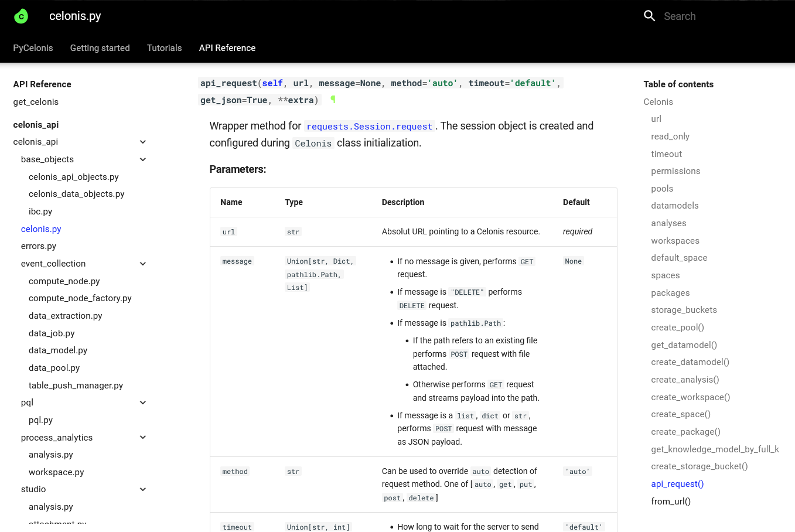Image resolution: width=795 pixels, height=532 pixels.
Task: Jump to get_datamodel() in table of contents
Action: pos(684,345)
